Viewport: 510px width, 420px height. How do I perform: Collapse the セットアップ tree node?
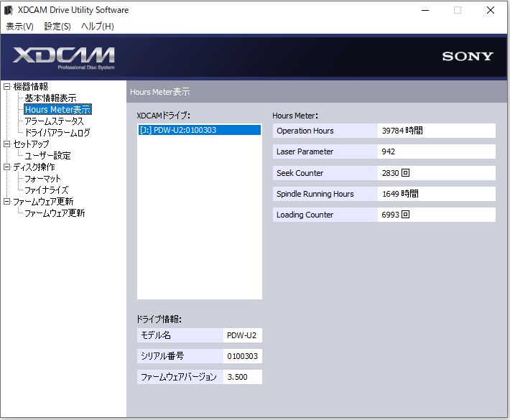tap(7, 144)
